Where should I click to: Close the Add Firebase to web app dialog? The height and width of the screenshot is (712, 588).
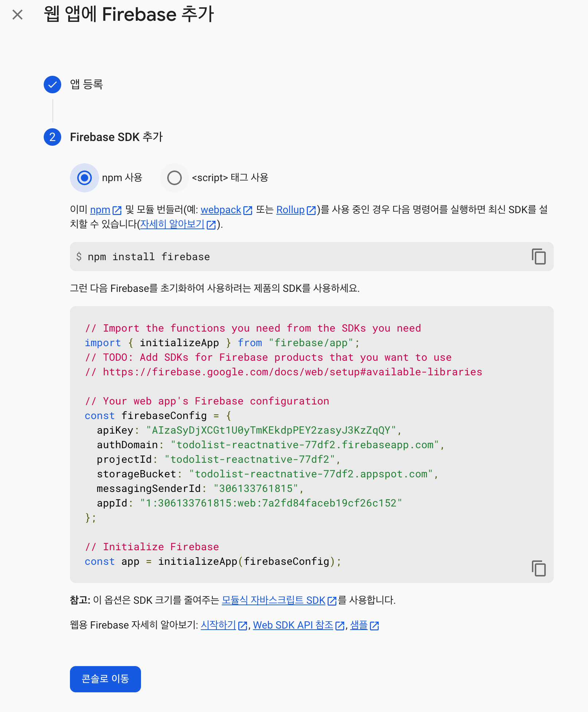pos(17,15)
